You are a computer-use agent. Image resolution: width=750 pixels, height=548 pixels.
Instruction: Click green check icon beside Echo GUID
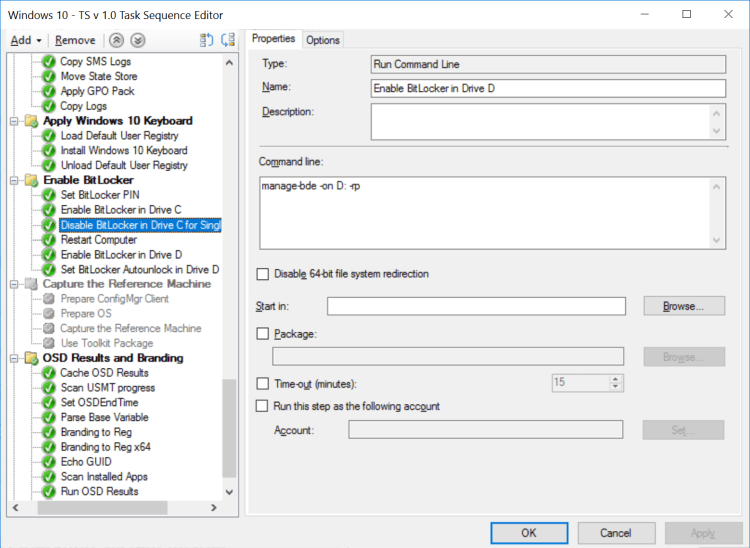(48, 462)
